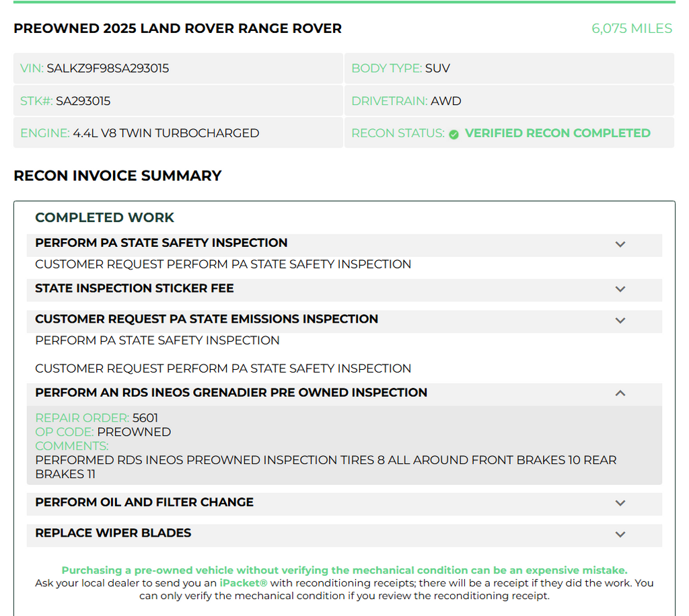
Task: Expand the PA State Emissions Inspection chevron
Action: 620,321
